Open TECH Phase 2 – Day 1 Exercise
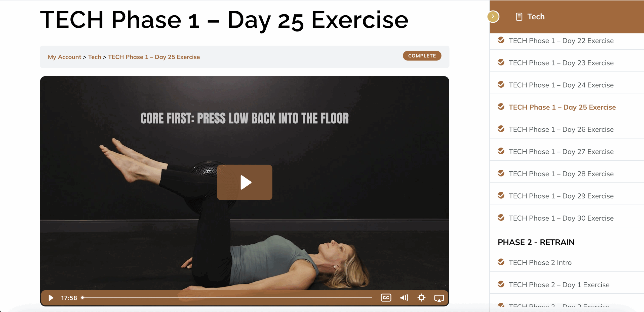 pyautogui.click(x=559, y=285)
